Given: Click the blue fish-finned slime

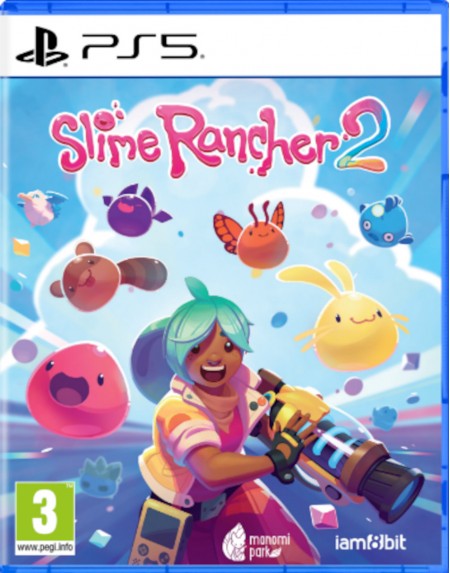Looking at the screenshot, I should click(385, 221).
